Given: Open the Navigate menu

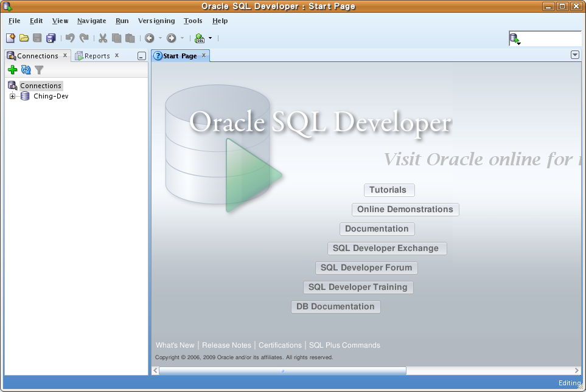Looking at the screenshot, I should 91,21.
